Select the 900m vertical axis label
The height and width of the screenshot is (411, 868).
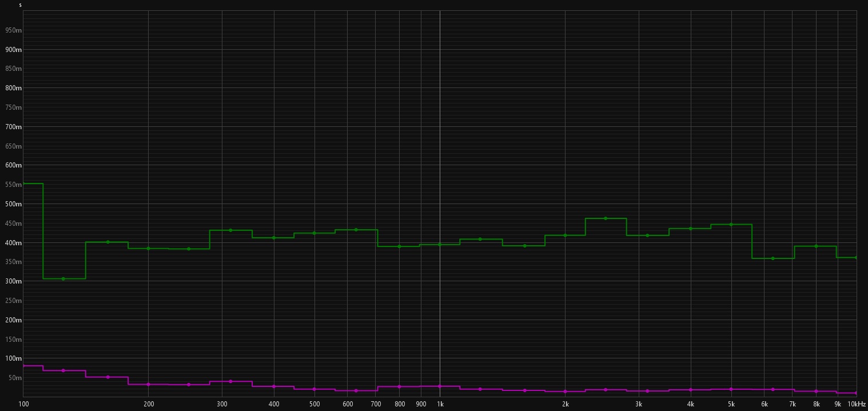click(13, 49)
